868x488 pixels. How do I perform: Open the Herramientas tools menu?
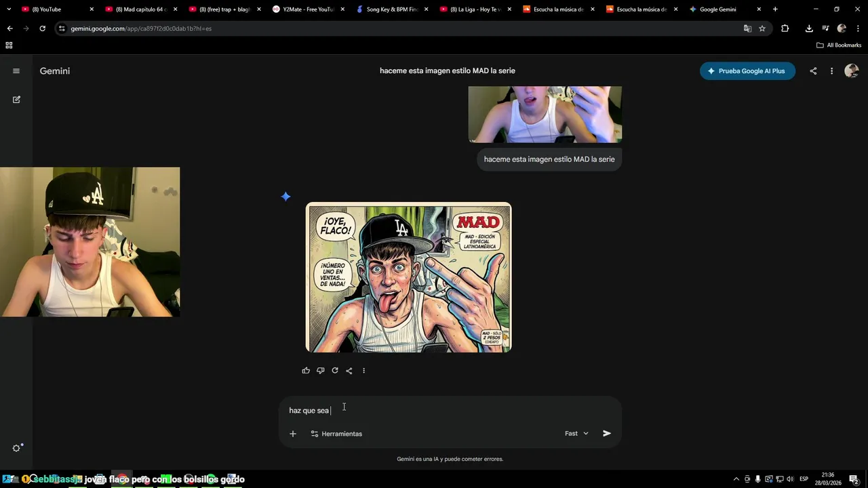336,434
